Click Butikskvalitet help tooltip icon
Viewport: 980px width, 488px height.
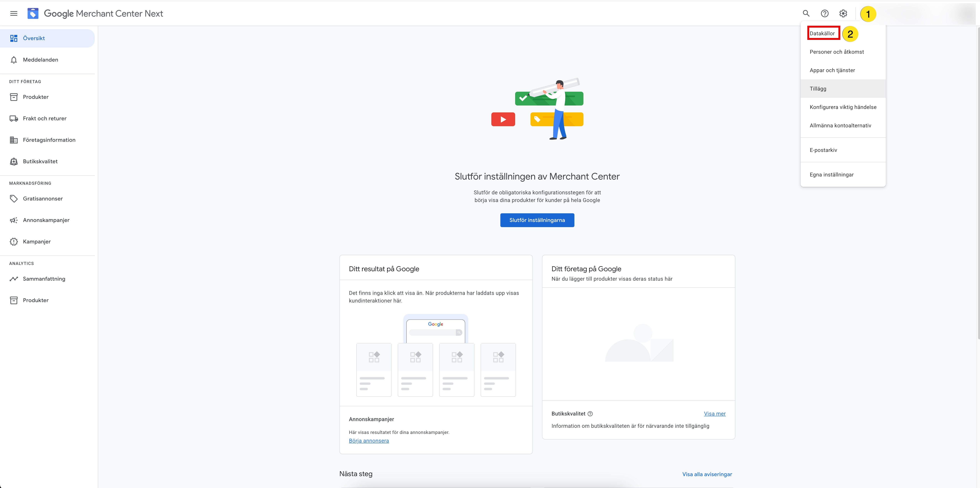[590, 414]
